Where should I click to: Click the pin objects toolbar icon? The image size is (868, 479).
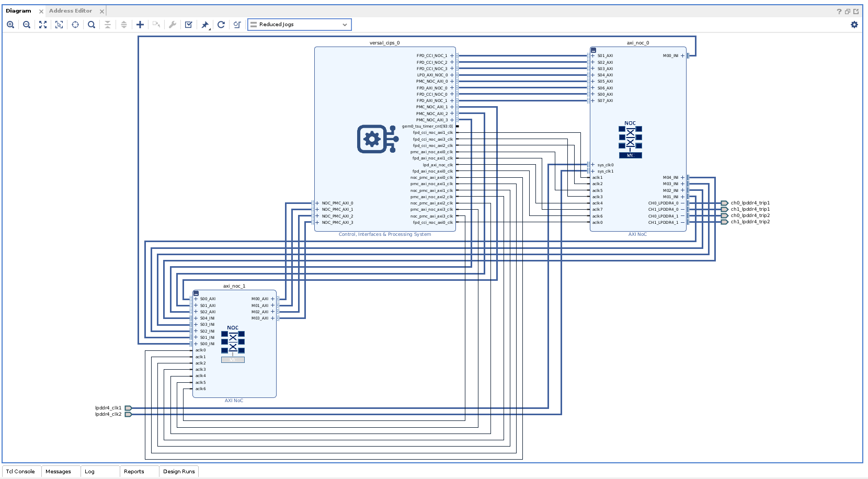(205, 25)
